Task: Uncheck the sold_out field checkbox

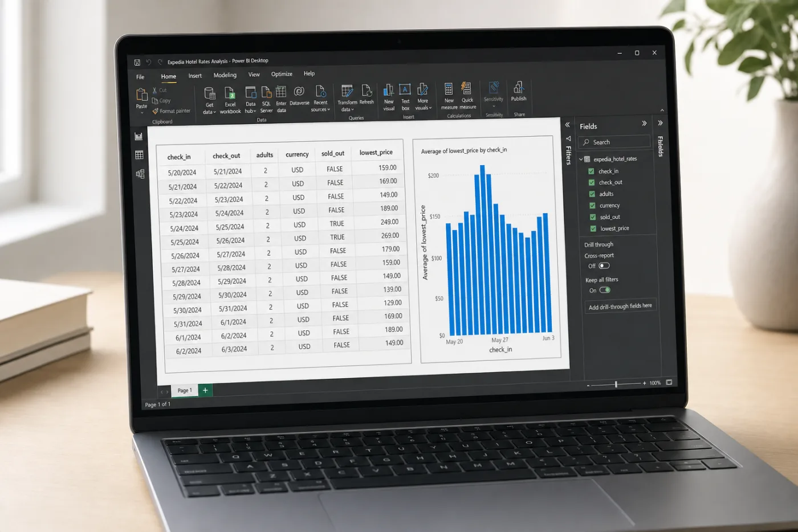Action: (x=593, y=217)
